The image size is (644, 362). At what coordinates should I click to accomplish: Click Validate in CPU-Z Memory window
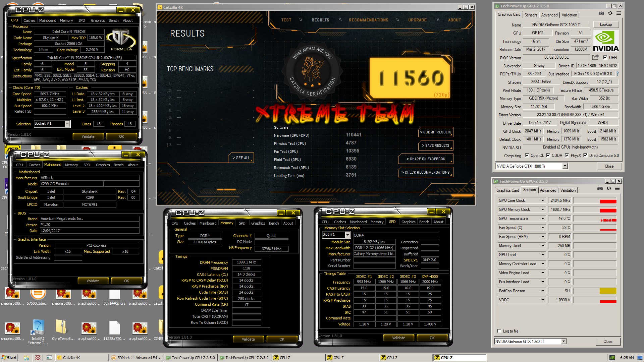[248, 339]
